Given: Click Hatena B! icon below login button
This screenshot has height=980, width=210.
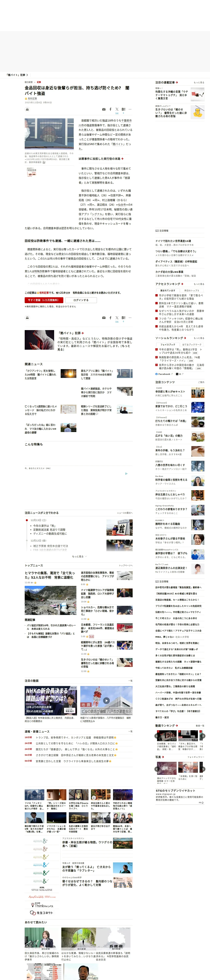Looking at the screenshot, I should (x=123, y=318).
